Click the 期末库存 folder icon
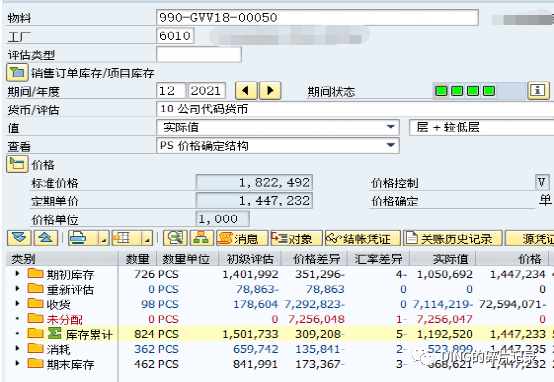Screen dimensions: 554x382 pos(35,363)
